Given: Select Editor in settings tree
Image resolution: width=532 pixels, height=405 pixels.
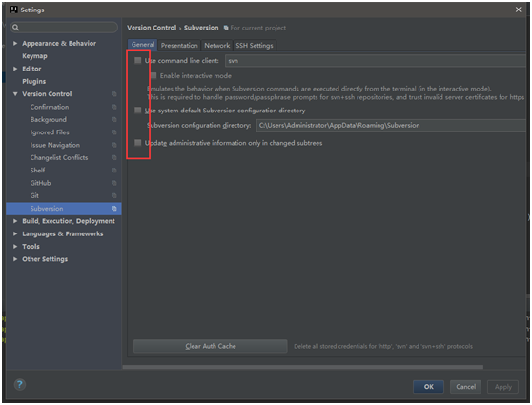Looking at the screenshot, I should 31,69.
